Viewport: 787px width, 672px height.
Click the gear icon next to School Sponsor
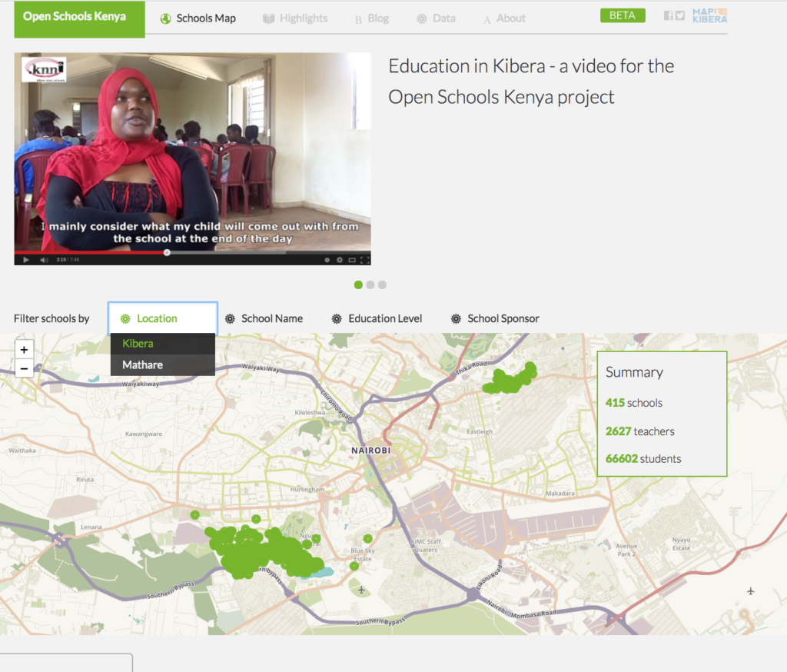pos(456,319)
